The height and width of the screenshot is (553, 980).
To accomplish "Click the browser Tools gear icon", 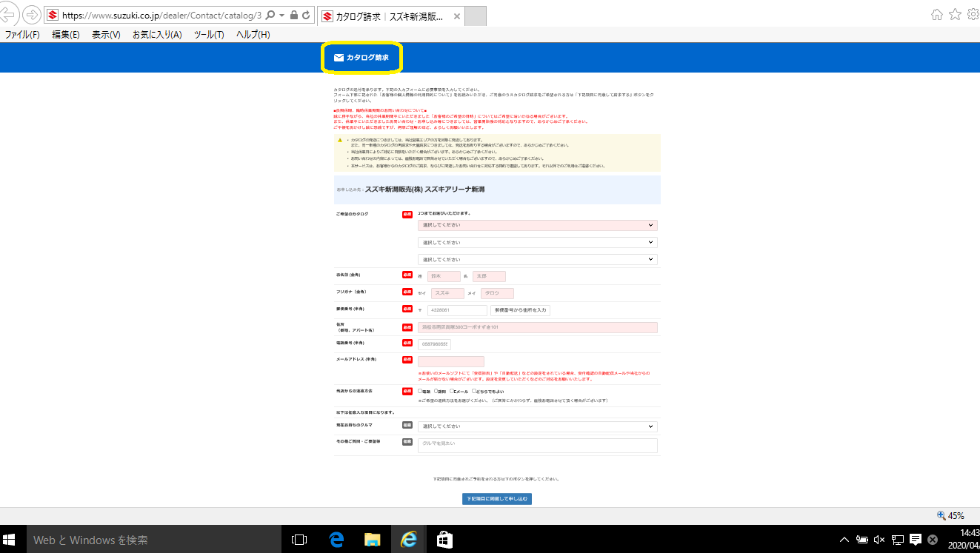I will (973, 14).
